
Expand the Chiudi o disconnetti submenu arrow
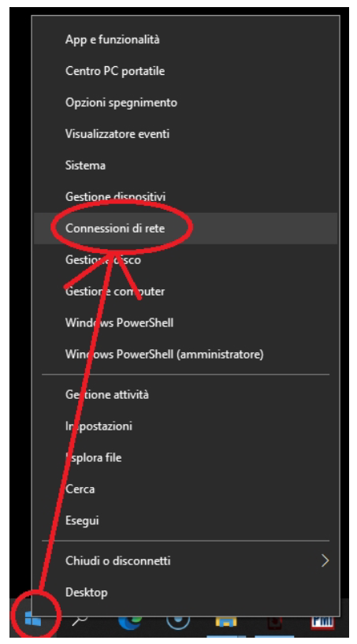coord(325,560)
